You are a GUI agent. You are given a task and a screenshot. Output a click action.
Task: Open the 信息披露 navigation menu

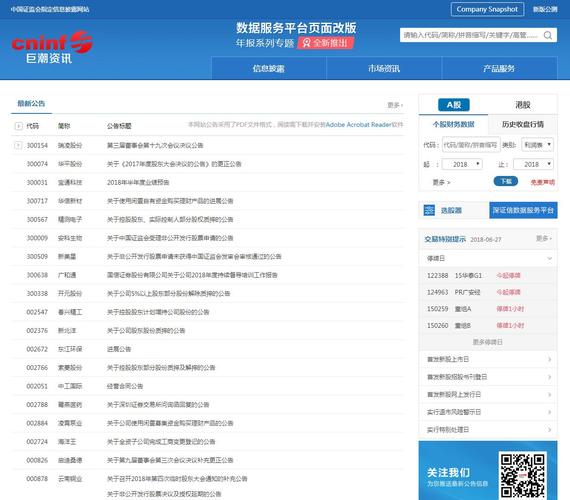[x=269, y=68]
